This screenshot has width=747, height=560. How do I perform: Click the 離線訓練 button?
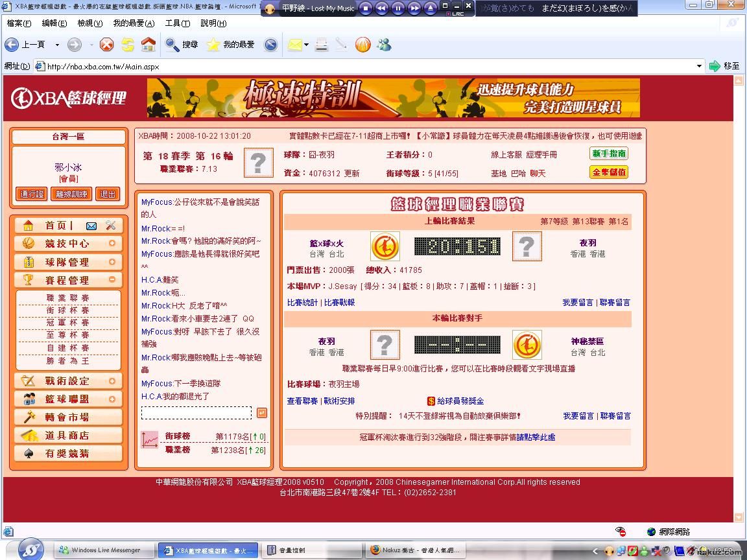71,194
